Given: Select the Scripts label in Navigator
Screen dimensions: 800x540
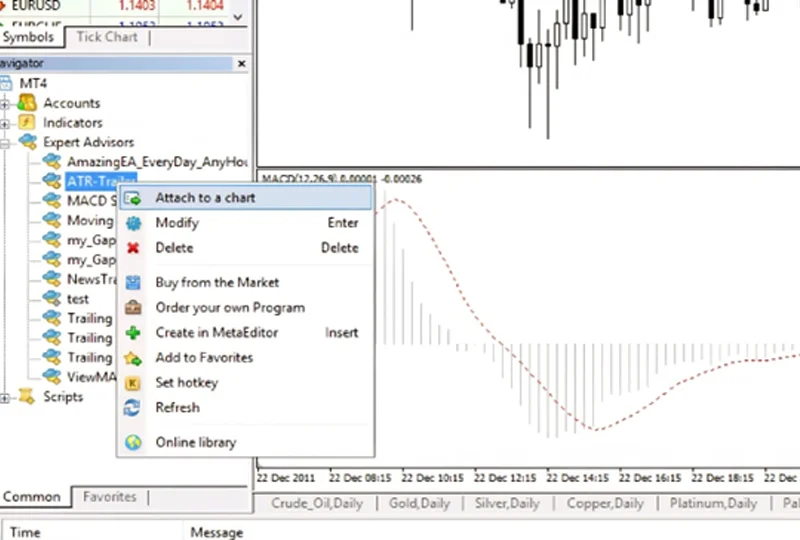Looking at the screenshot, I should tap(63, 397).
